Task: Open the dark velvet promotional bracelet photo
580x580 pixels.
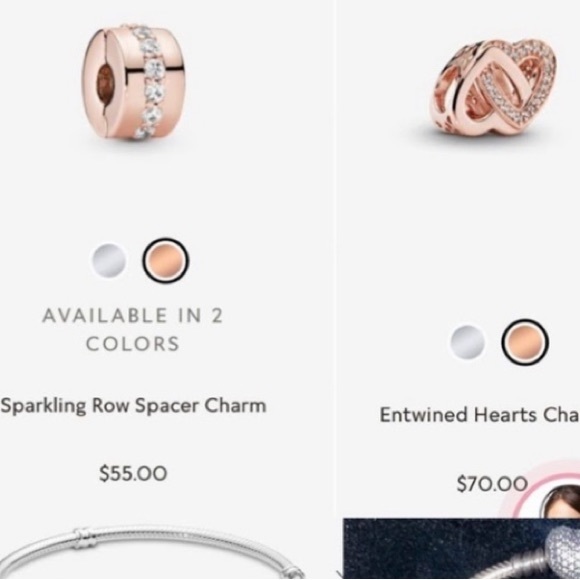Action: (x=461, y=549)
